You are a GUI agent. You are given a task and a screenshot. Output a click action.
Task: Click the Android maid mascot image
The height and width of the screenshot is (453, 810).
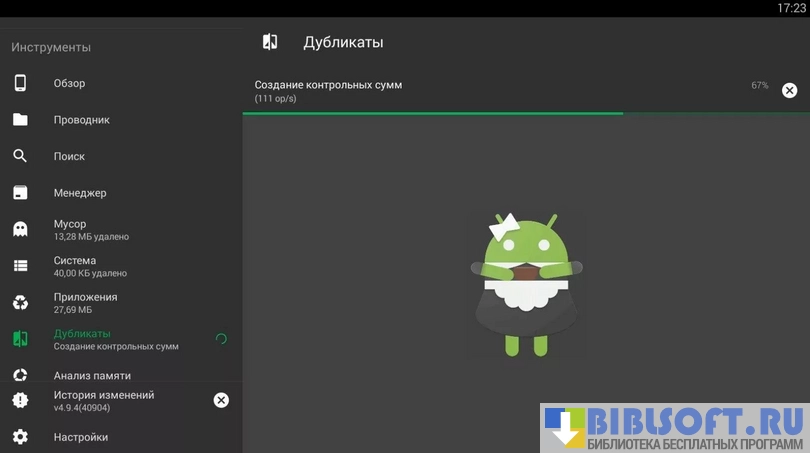click(x=526, y=284)
